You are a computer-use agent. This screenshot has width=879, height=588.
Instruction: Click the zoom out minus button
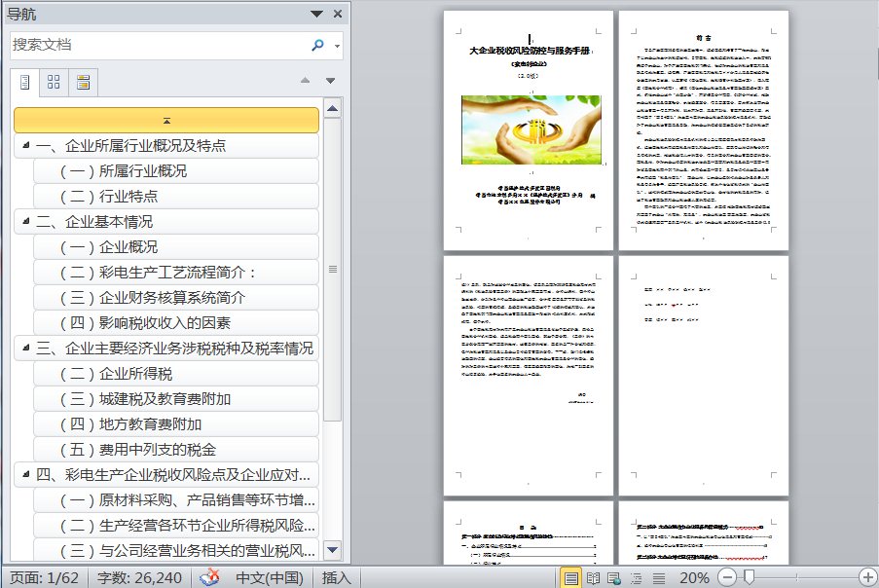(x=729, y=577)
